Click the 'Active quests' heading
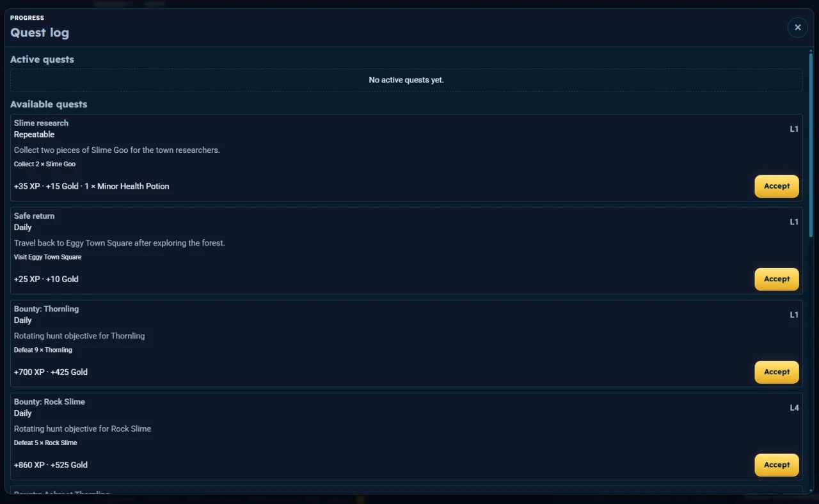 (x=42, y=59)
